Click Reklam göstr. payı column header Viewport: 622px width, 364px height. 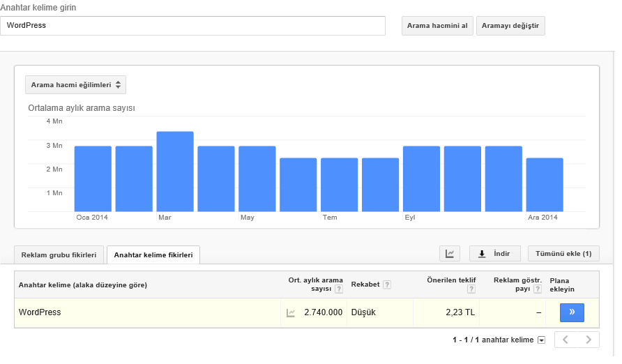coord(517,285)
